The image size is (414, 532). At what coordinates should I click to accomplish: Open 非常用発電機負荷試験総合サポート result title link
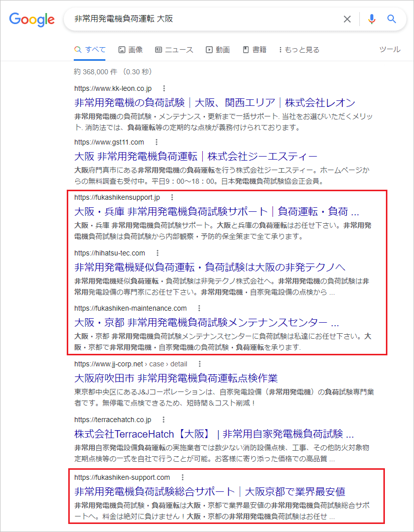click(x=210, y=492)
